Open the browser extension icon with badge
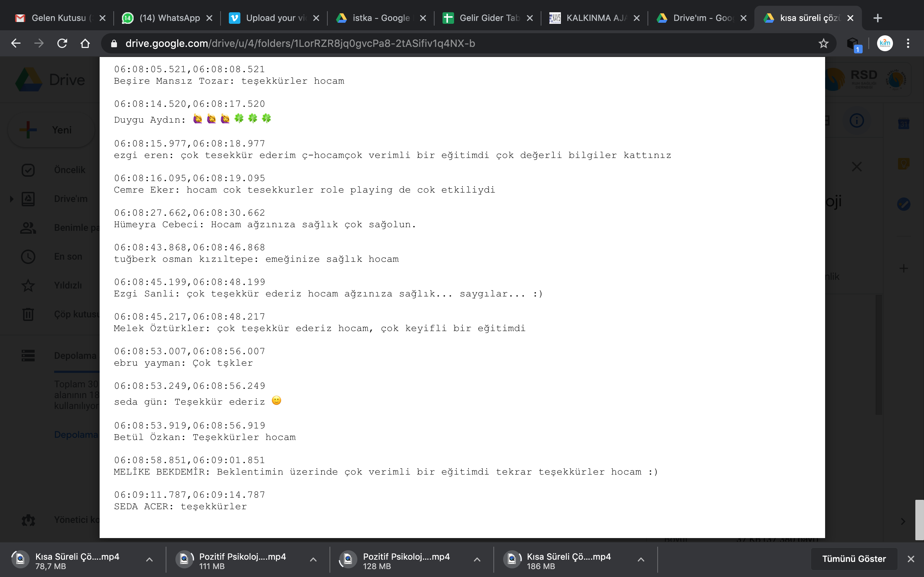 click(x=853, y=44)
